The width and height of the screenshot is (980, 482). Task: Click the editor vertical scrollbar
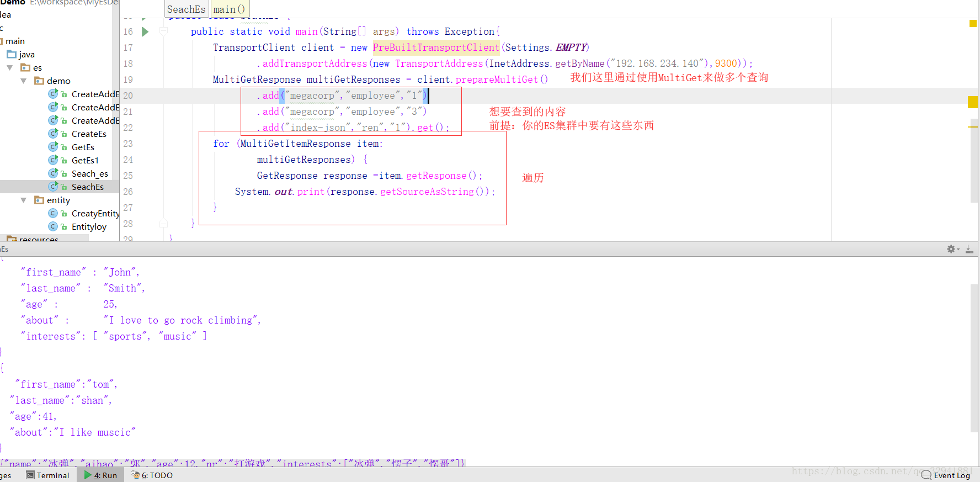click(974, 160)
